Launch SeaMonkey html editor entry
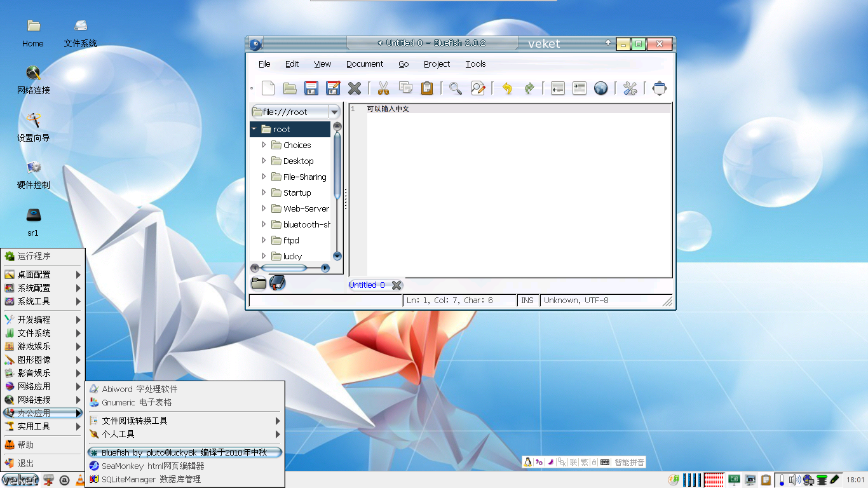Screen dimensions: 868x488 (x=184, y=466)
